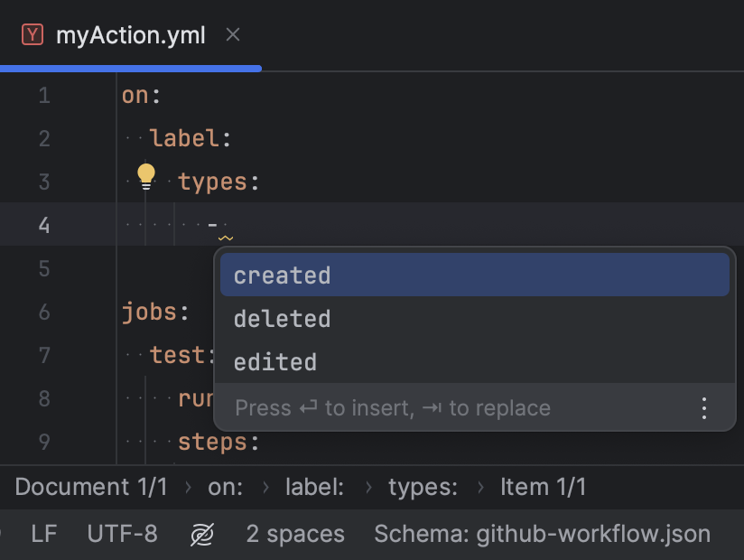Close the myAction.yml tab

tap(232, 35)
